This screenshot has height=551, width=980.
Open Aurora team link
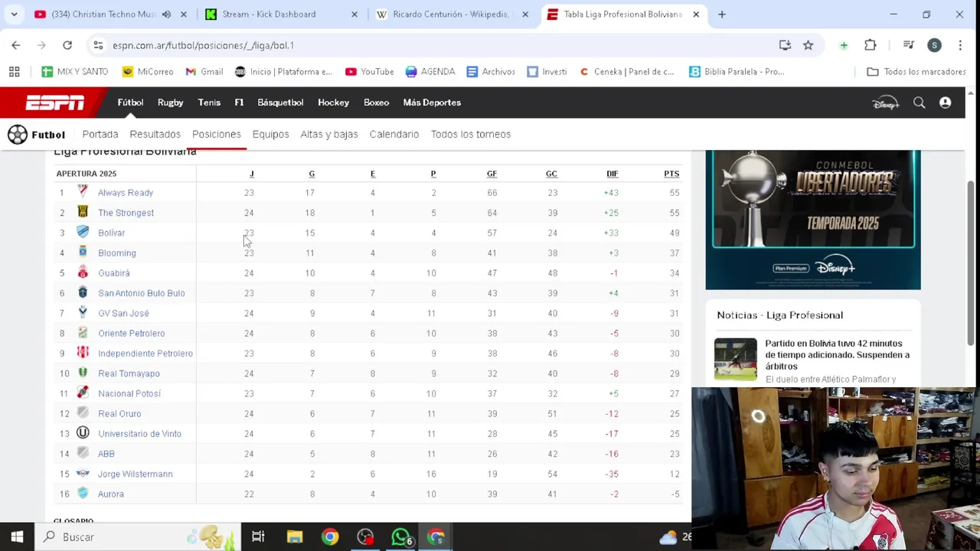coord(111,494)
